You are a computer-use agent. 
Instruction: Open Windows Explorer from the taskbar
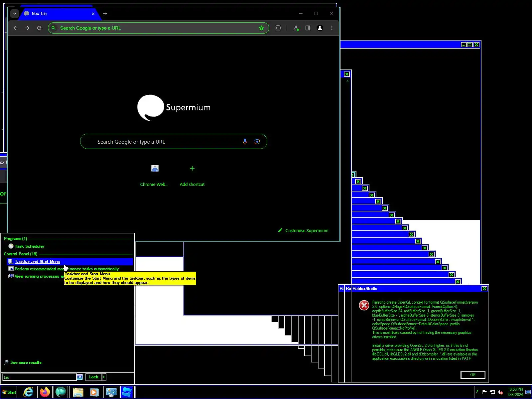tap(78, 392)
